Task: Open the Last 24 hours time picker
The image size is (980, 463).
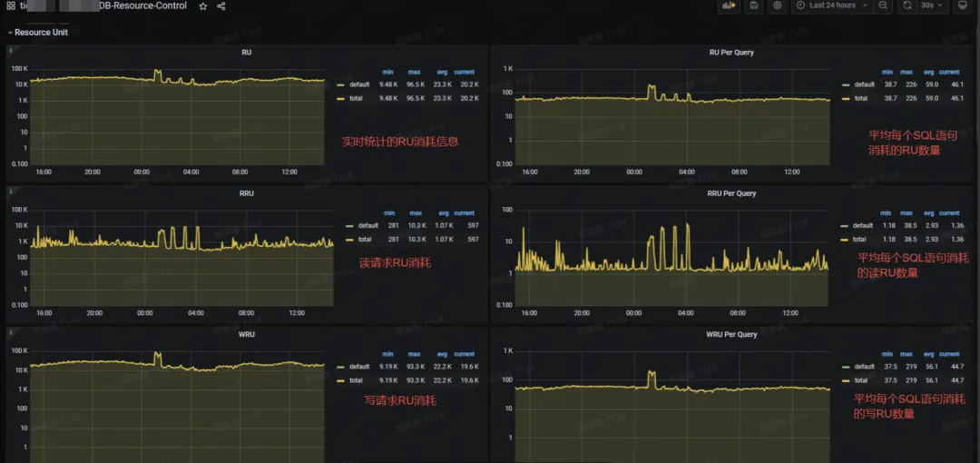Action: [x=831, y=5]
